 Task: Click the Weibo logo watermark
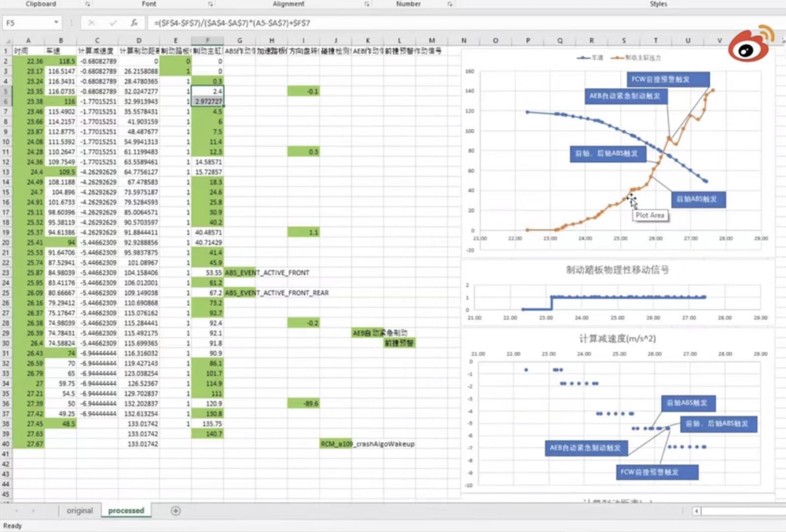pyautogui.click(x=751, y=43)
